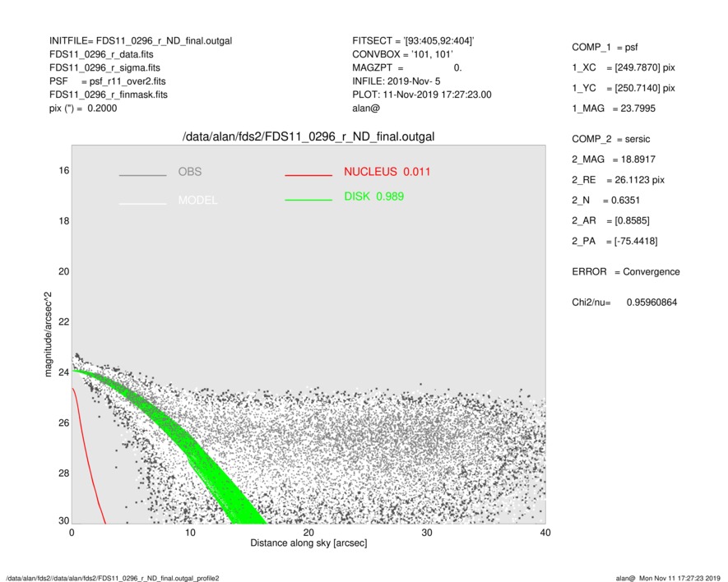Click the y-axis tick label 22
The image size is (728, 582).
[x=64, y=322]
